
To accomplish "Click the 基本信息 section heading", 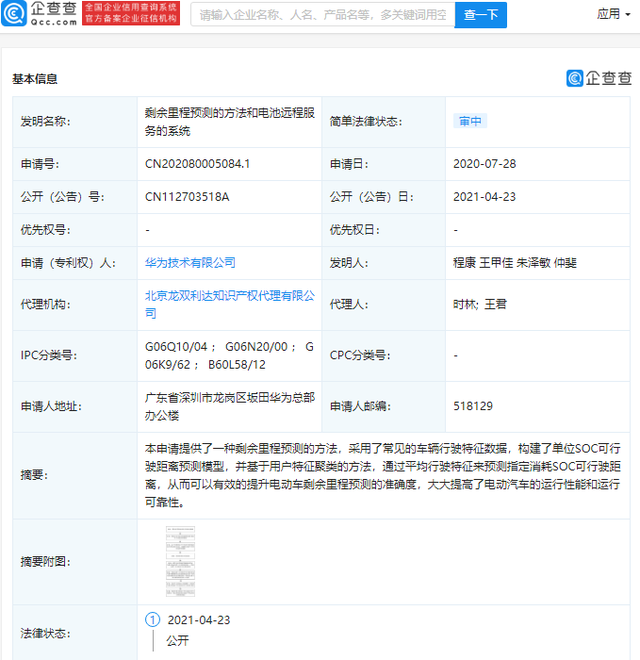I will pyautogui.click(x=35, y=78).
